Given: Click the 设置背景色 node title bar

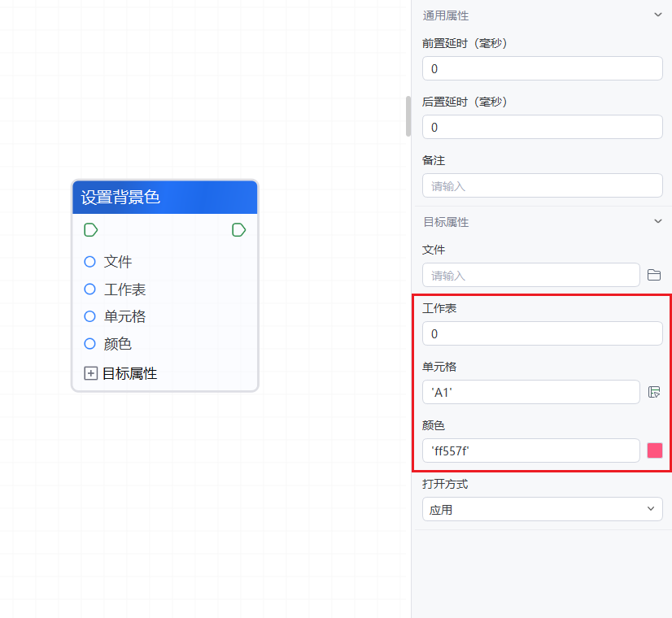Looking at the screenshot, I should pos(165,197).
